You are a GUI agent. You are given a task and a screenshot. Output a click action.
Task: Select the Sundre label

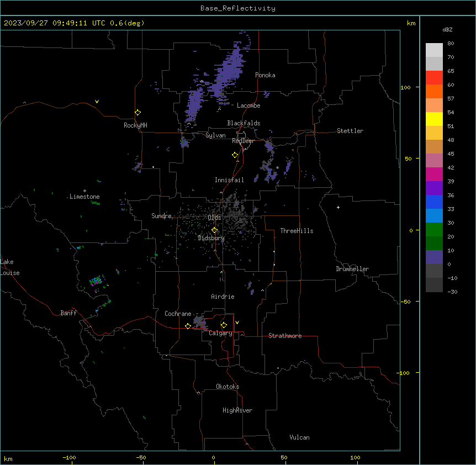(161, 216)
